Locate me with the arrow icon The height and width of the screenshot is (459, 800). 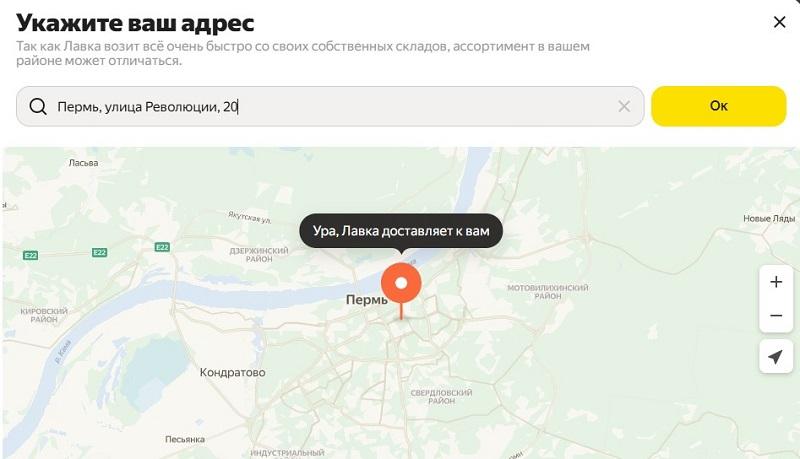776,356
